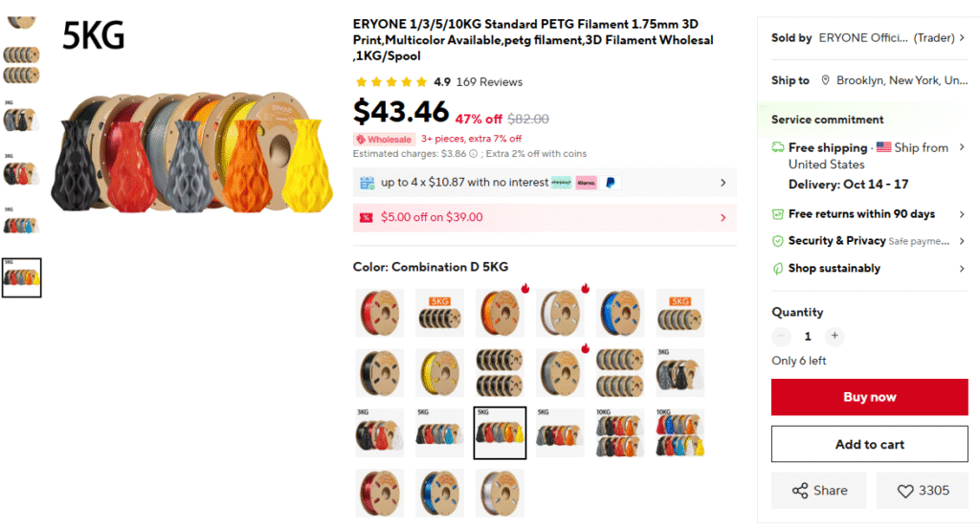
Task: Decrease quantity with the minus button
Action: (x=781, y=337)
